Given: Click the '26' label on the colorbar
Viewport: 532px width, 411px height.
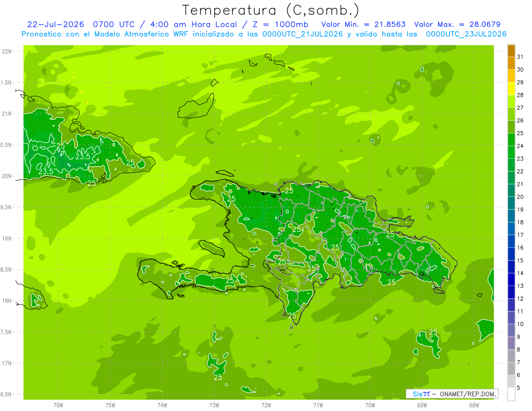Looking at the screenshot, I should point(520,121).
